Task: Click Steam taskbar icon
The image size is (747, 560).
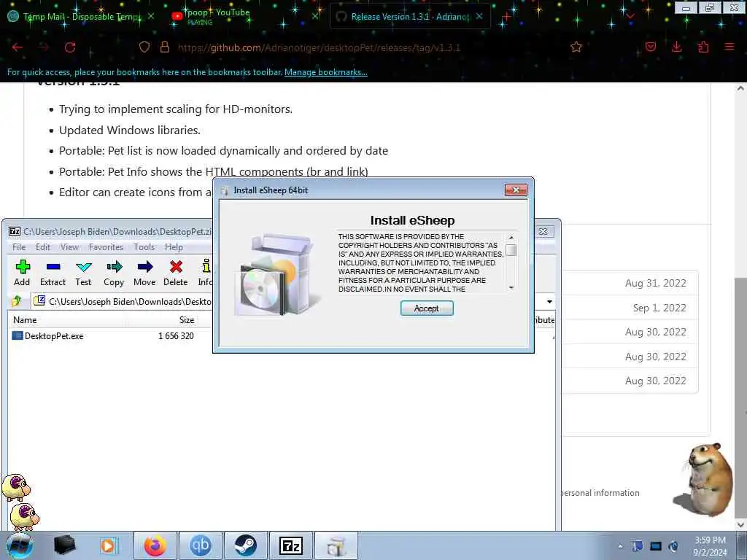Action: (246, 545)
